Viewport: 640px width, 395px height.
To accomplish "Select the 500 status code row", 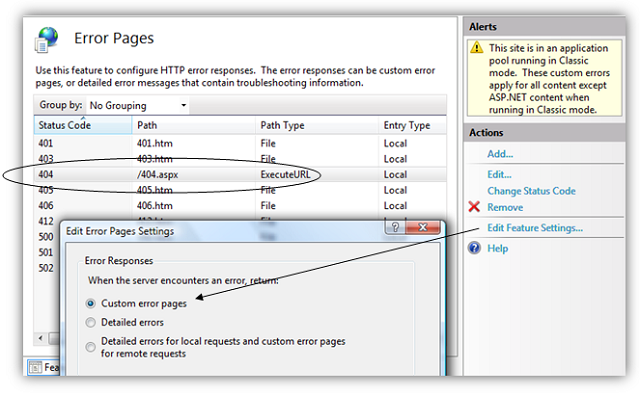I will 46,237.
